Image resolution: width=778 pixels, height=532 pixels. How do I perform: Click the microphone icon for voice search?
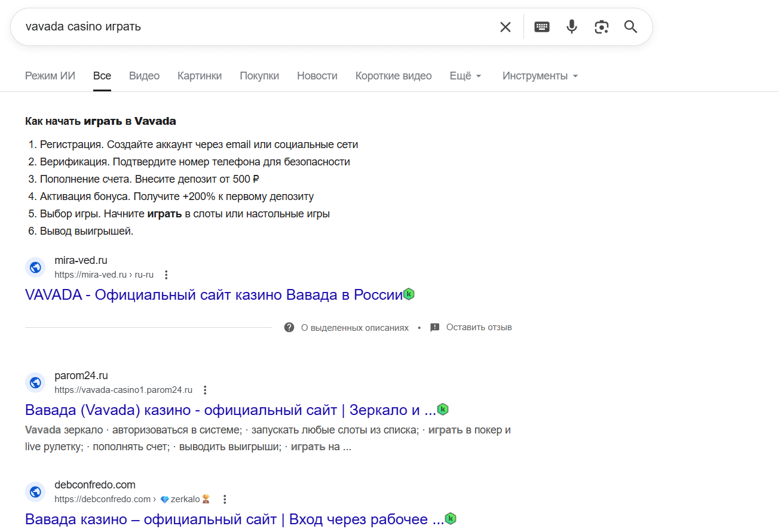[571, 26]
